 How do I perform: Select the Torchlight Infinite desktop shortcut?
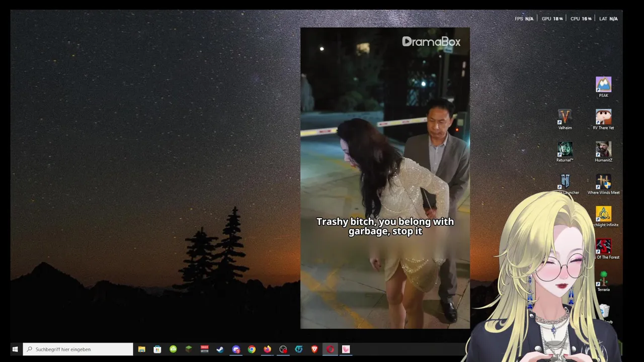(x=603, y=217)
